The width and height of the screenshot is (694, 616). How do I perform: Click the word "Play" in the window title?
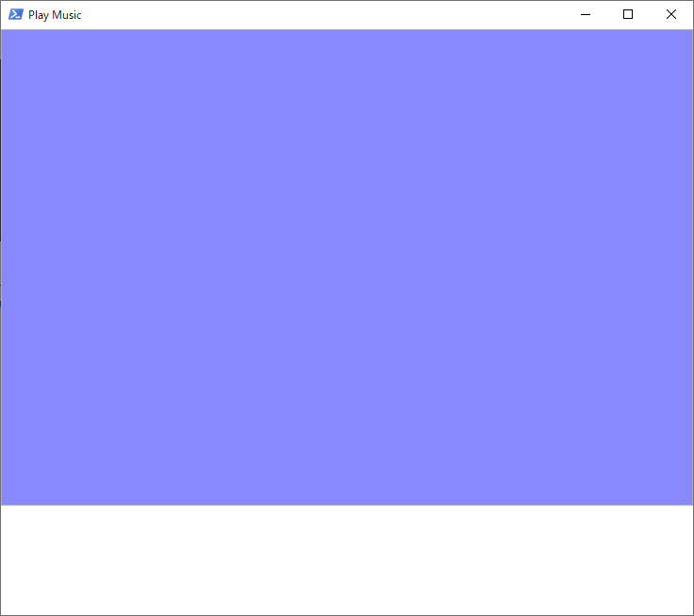point(39,15)
